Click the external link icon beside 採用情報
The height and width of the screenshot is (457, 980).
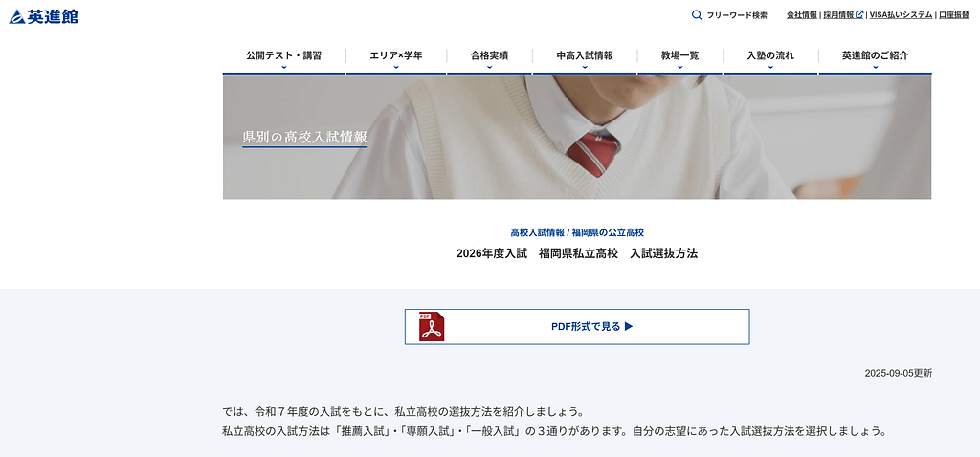click(859, 15)
